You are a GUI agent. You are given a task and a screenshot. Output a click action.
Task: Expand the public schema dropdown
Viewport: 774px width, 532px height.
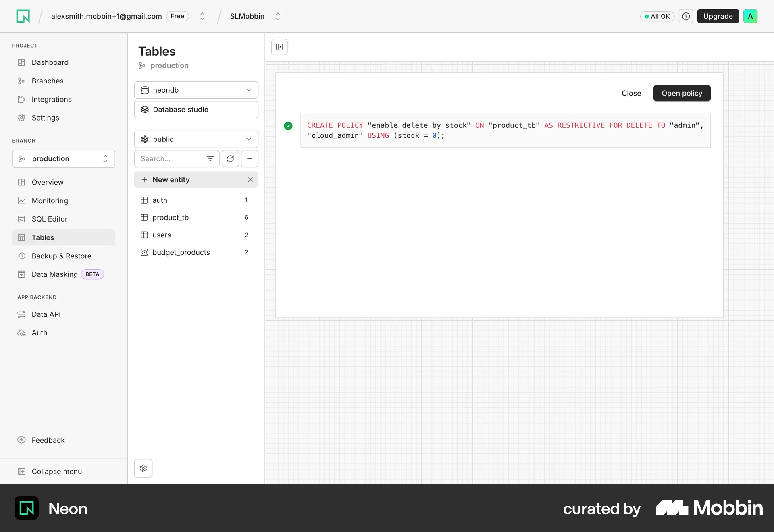coord(196,139)
